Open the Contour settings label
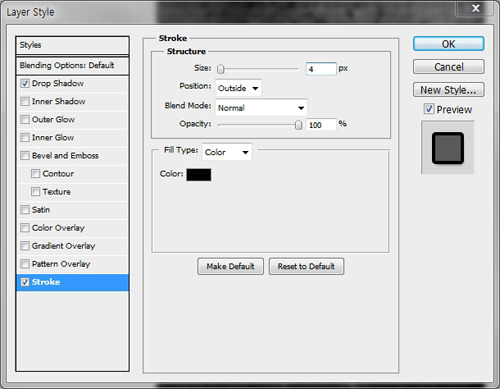 [x=58, y=174]
